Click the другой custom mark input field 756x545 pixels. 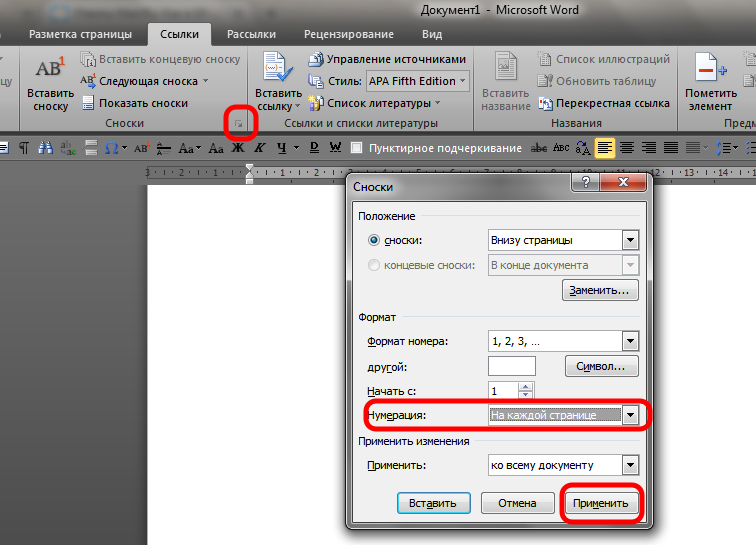coord(512,367)
